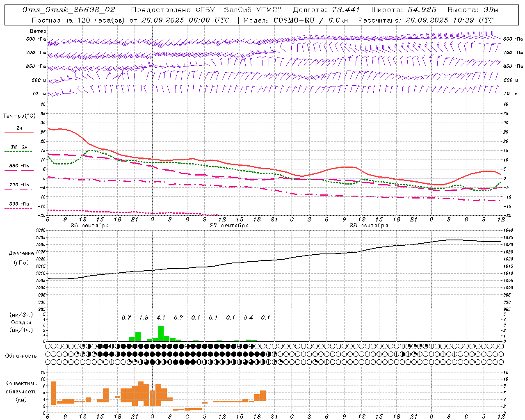This screenshot has height=420, width=525.
Task: Click the Td 2м dew point legend label
Action: (19, 147)
